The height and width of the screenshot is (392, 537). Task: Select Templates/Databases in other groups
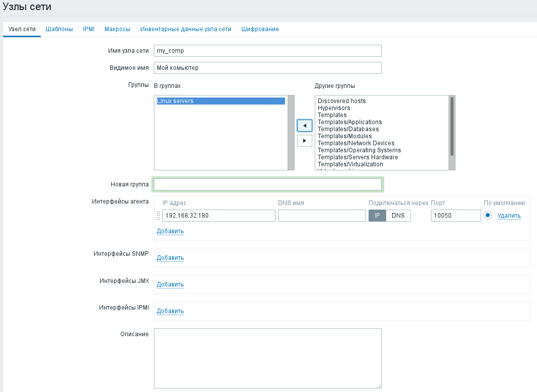[348, 129]
